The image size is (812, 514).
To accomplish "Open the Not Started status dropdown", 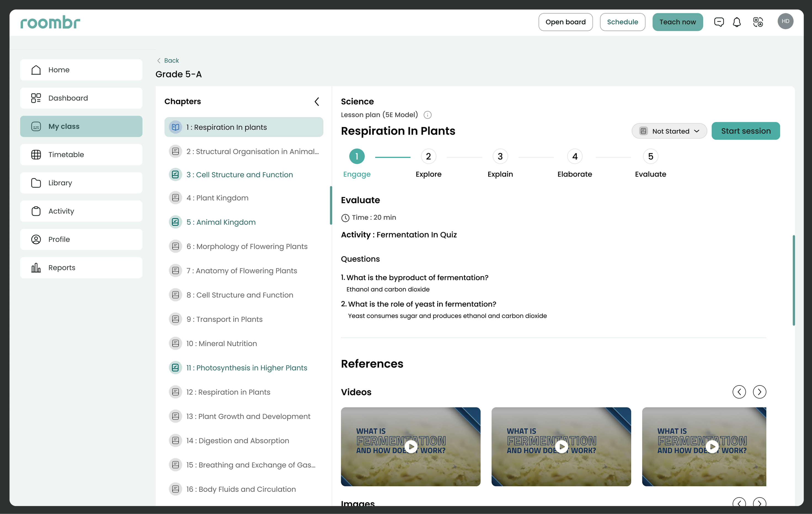I will [x=669, y=131].
